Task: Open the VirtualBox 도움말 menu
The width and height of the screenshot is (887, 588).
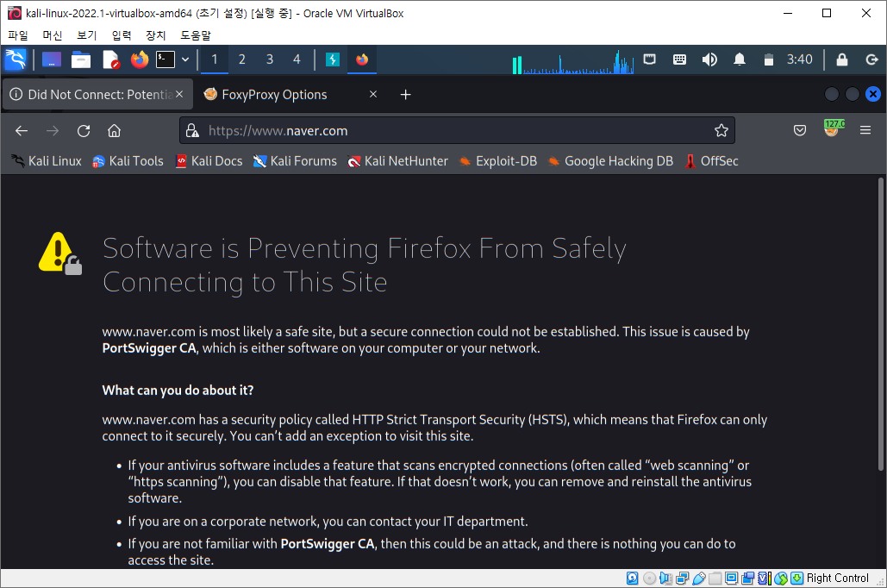Action: pos(195,35)
